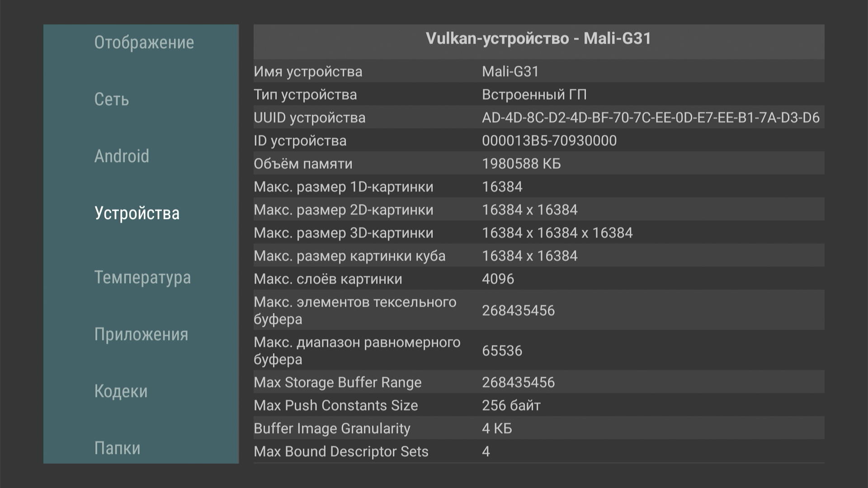
Task: Click the ID устройства row
Action: [x=538, y=141]
